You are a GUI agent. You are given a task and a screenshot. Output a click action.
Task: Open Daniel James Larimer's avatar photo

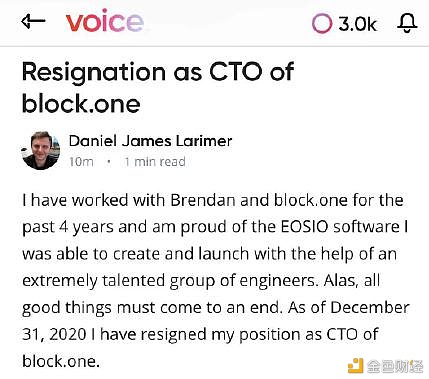click(41, 150)
